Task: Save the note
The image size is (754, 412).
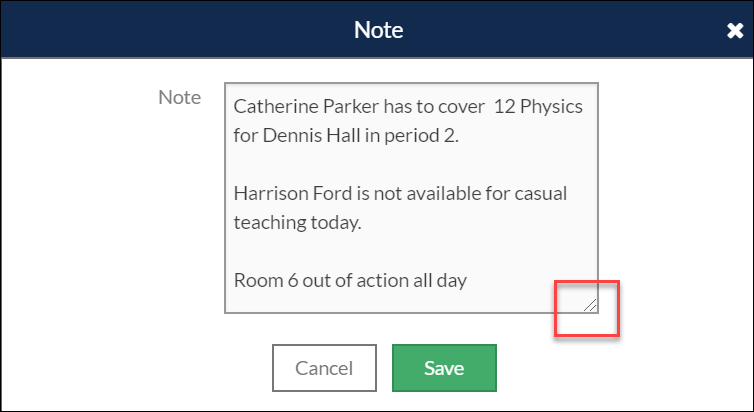Action: click(x=443, y=368)
